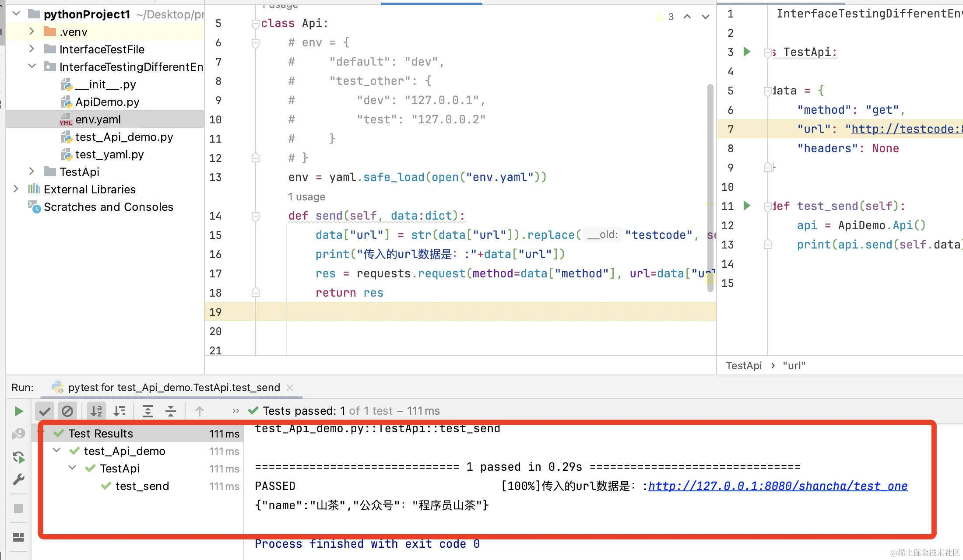Open the 127.0.0.1:8080 shancha URL link
Viewport: 963px width, 560px height.
pyautogui.click(x=777, y=486)
